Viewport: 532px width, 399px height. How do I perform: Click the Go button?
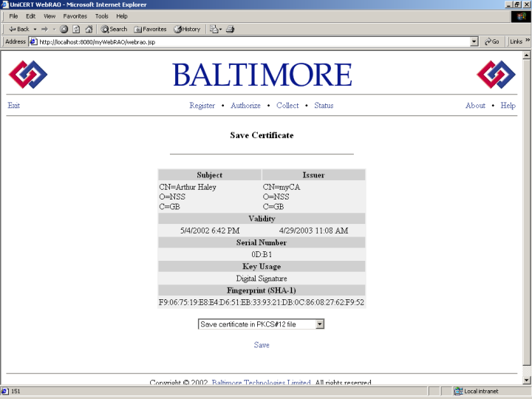tap(491, 41)
